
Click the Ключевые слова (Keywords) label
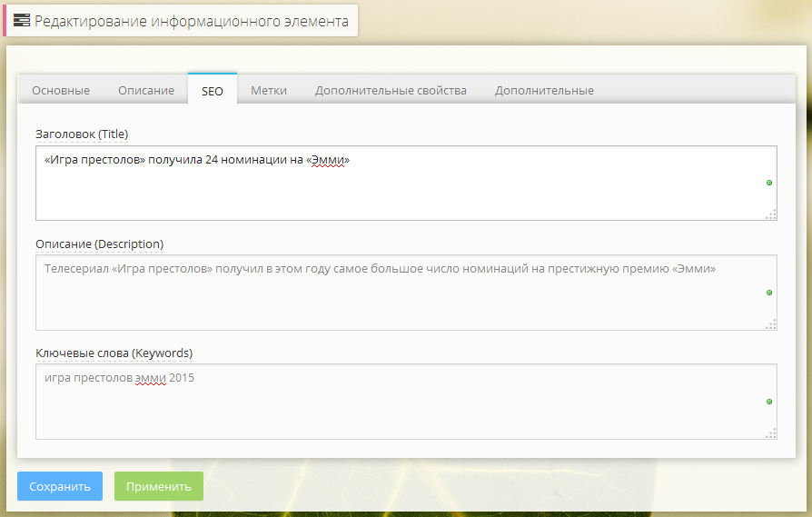coord(114,353)
